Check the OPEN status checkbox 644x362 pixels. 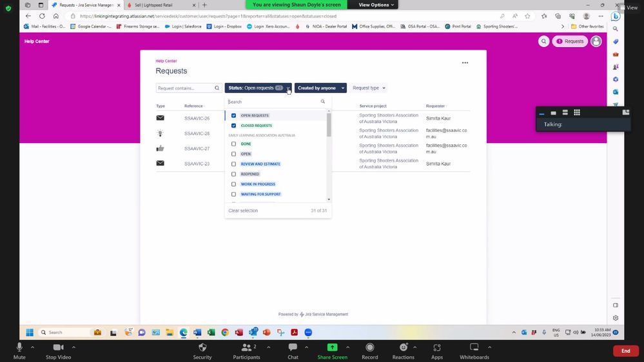click(234, 154)
